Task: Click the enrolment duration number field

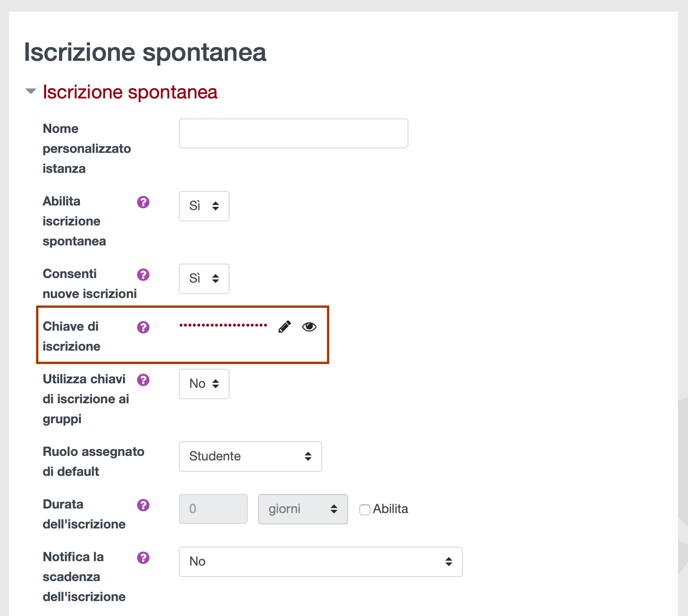Action: [x=213, y=509]
